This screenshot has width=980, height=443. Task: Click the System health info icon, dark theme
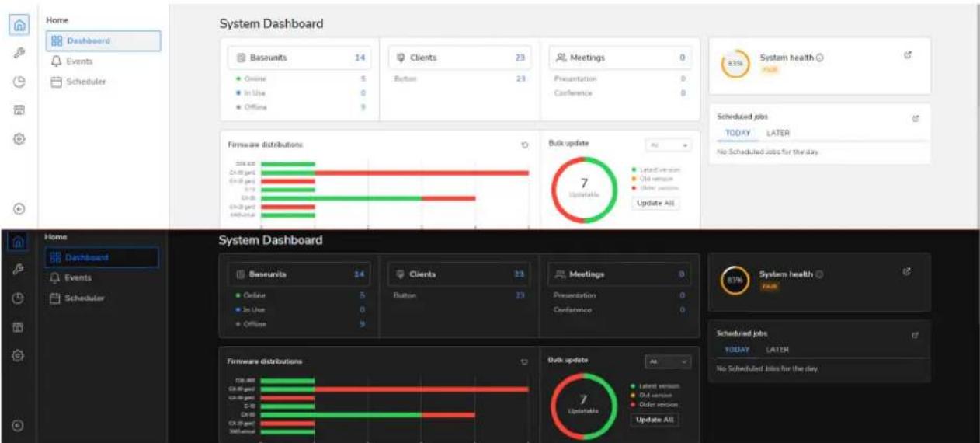[819, 274]
